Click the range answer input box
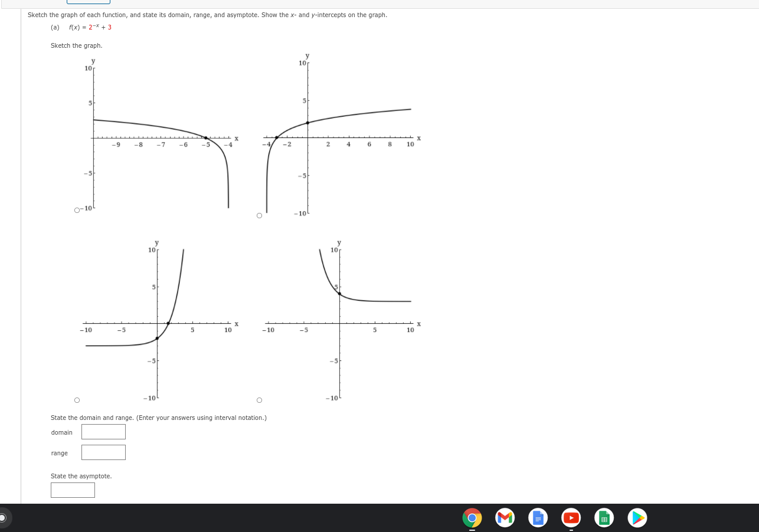Screen dimensions: 759x532 click(x=103, y=452)
